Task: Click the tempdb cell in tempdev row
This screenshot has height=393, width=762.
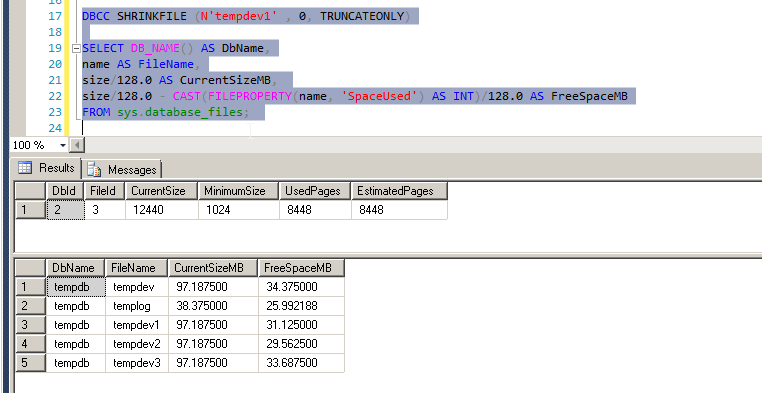Action: 75,287
